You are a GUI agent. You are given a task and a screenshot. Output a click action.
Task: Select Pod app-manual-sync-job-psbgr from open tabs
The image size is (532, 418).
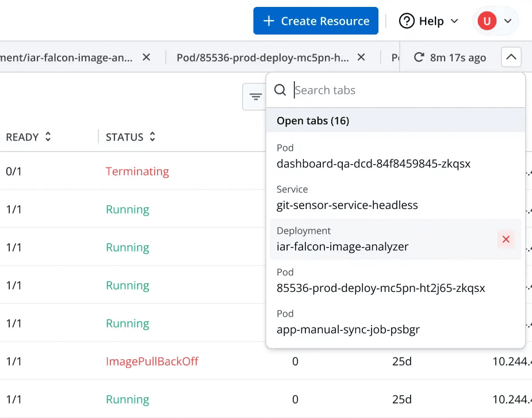coord(396,322)
